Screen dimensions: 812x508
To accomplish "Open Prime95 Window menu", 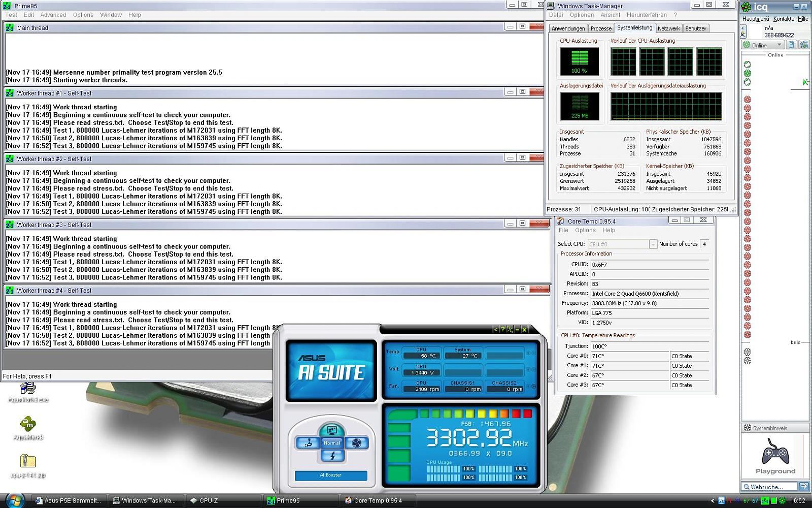I will [111, 15].
